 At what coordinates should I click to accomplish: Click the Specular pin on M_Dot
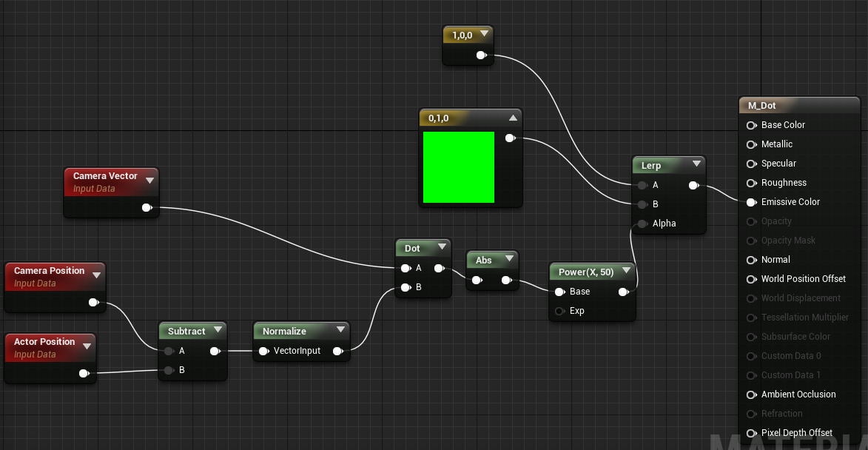752,164
